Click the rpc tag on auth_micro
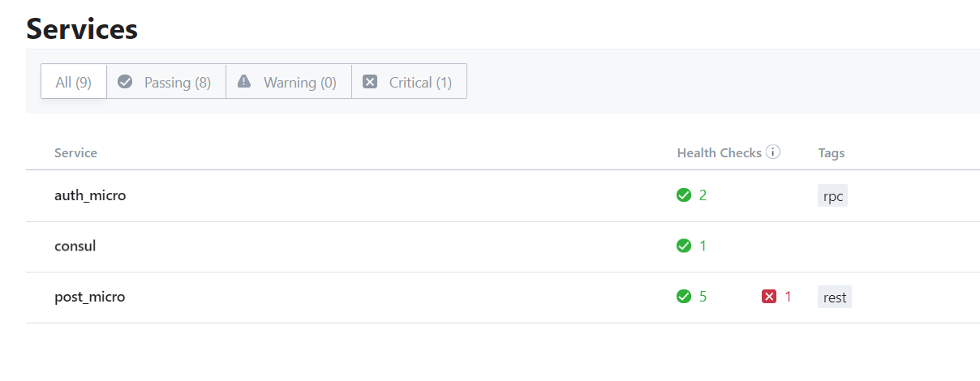 [833, 196]
